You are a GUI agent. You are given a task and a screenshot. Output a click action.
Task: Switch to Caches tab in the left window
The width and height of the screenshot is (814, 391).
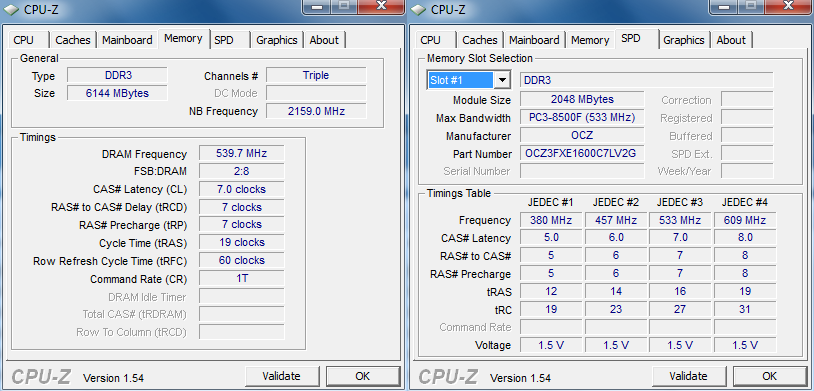[73, 40]
